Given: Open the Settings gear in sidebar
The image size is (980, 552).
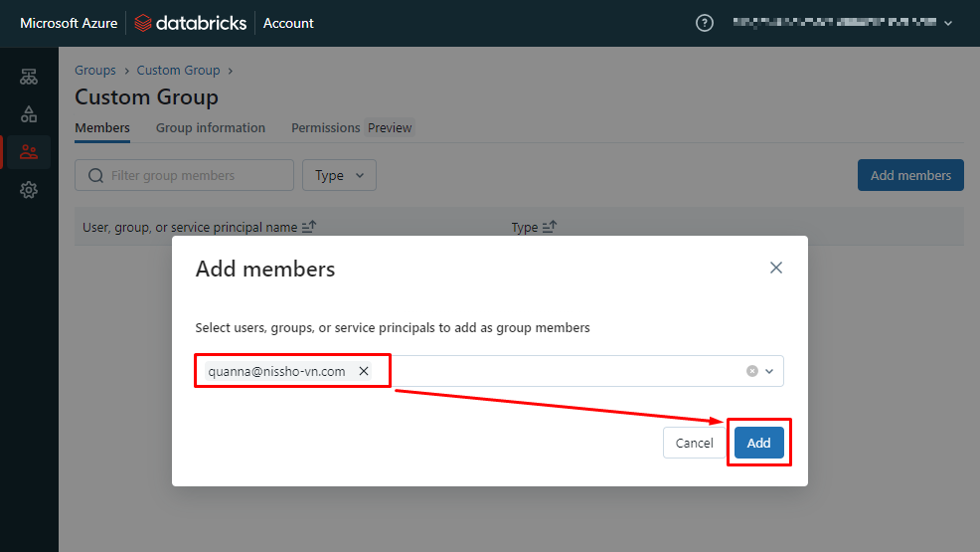Looking at the screenshot, I should (29, 190).
